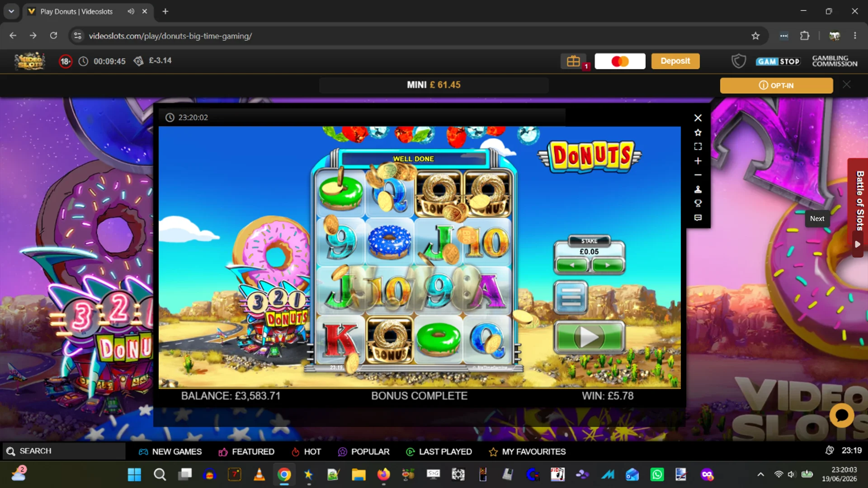The height and width of the screenshot is (488, 868).
Task: Decrease the stake with the left arrow
Action: pos(572,265)
